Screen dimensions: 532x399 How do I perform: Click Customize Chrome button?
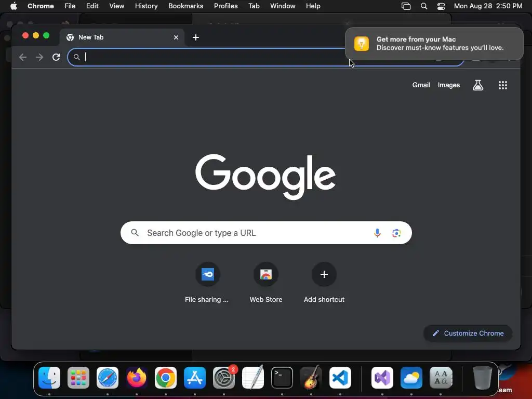pos(468,333)
